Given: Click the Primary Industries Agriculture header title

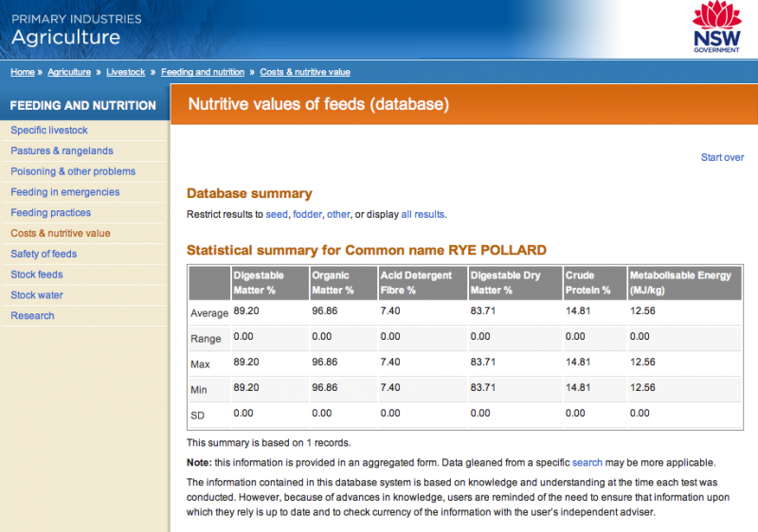Looking at the screenshot, I should click(76, 30).
